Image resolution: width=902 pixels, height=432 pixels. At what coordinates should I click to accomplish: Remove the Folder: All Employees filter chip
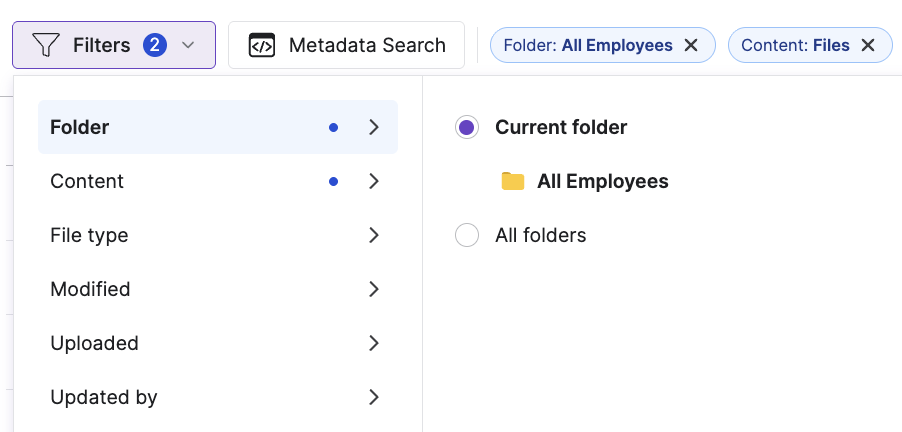(x=691, y=45)
